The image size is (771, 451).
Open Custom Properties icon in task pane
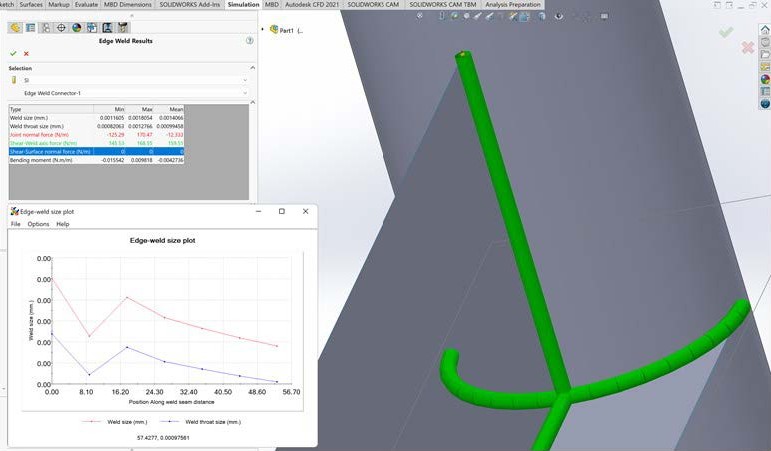click(x=765, y=91)
